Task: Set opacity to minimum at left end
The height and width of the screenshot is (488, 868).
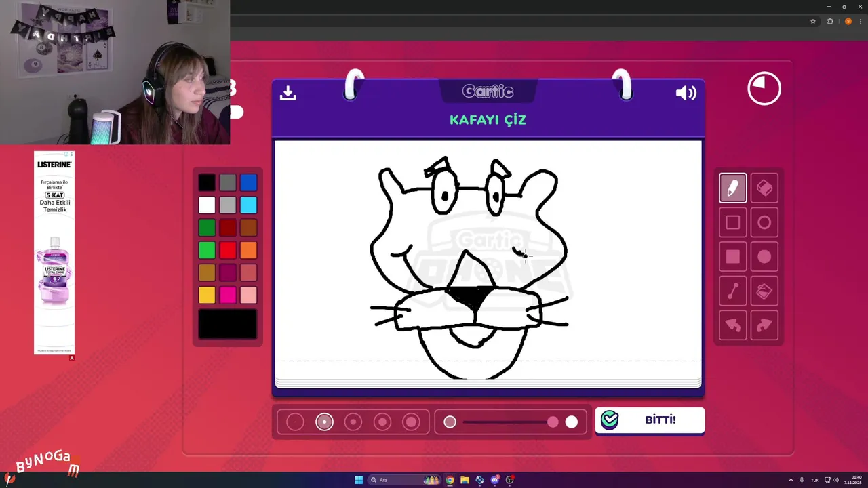Action: 450,422
